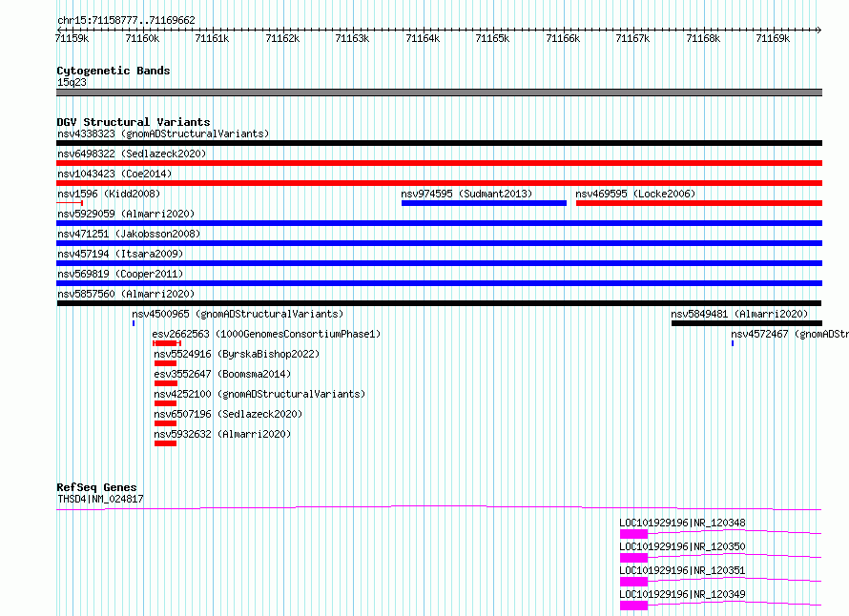
Task: Click the nsv4338323 gnomAD variant label
Action: [x=163, y=133]
